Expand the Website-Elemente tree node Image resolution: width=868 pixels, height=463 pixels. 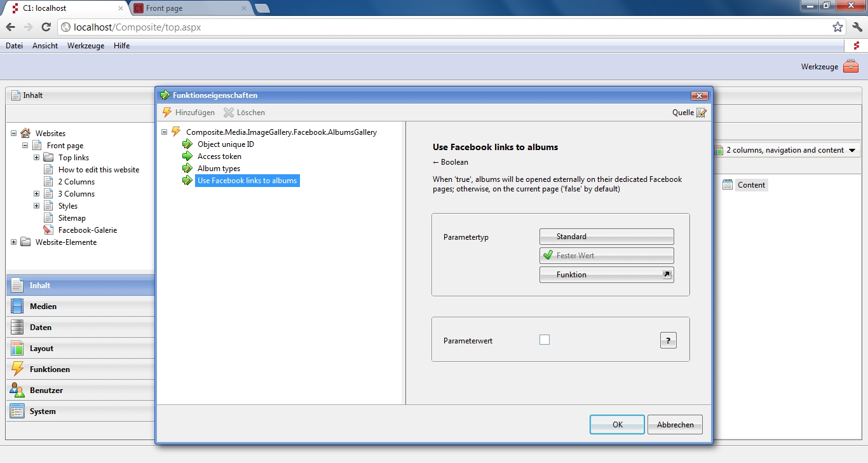(14, 242)
